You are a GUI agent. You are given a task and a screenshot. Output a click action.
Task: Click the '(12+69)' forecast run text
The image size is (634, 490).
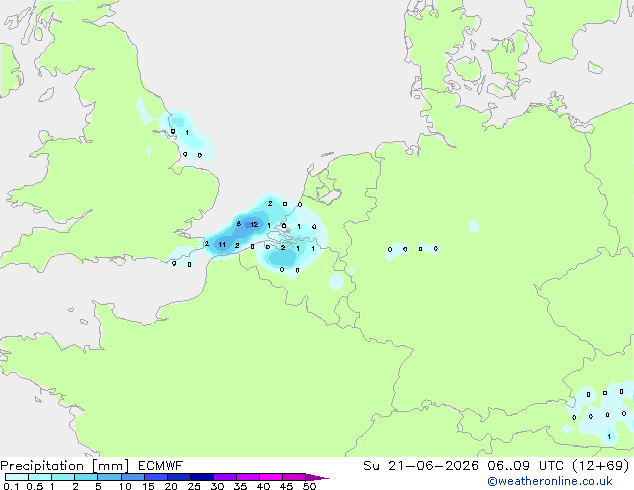(601, 466)
